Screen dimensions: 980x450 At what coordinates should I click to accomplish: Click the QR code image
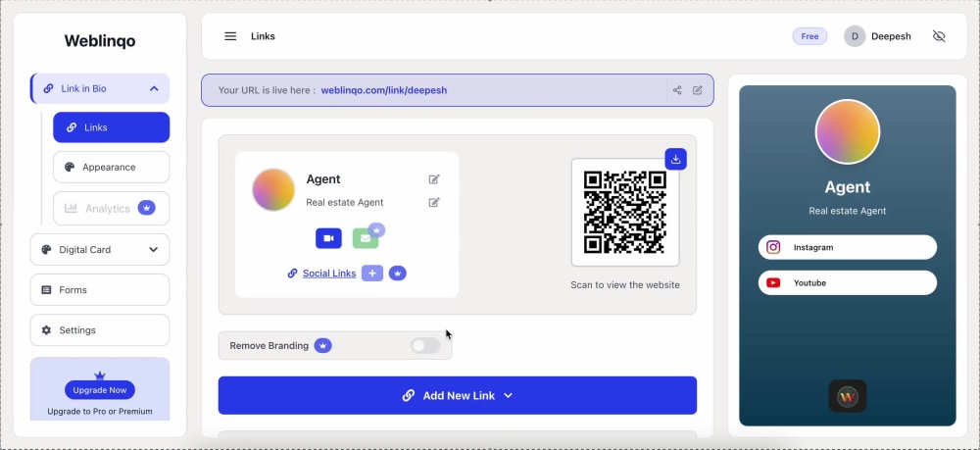625,213
